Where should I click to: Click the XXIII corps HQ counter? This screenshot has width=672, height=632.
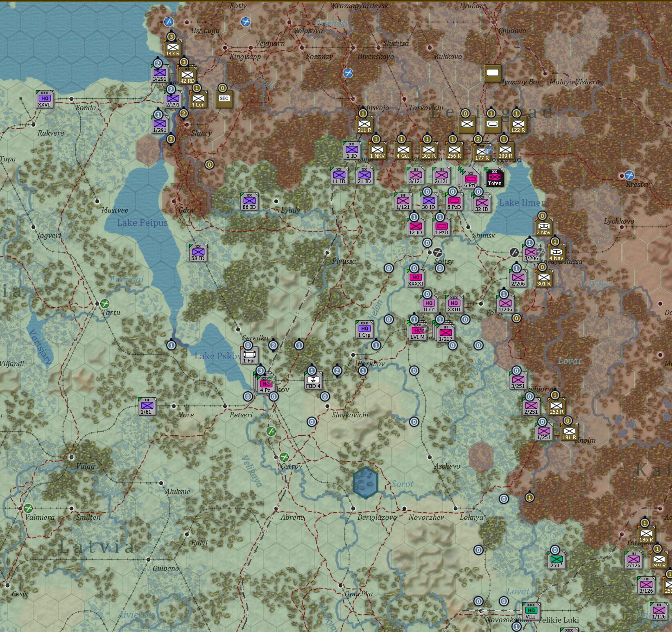pyautogui.click(x=454, y=304)
